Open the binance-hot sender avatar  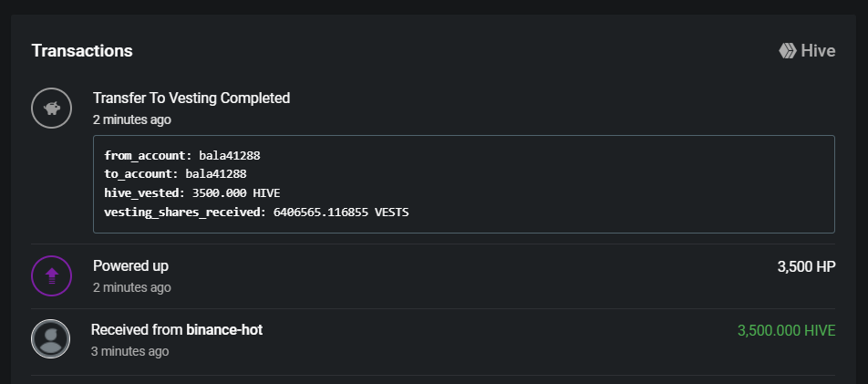[51, 338]
